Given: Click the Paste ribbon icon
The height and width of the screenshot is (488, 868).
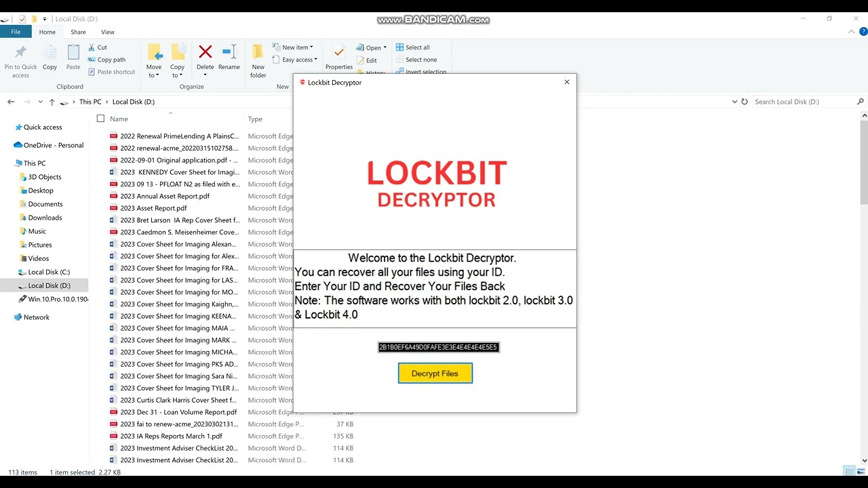Looking at the screenshot, I should point(73,53).
